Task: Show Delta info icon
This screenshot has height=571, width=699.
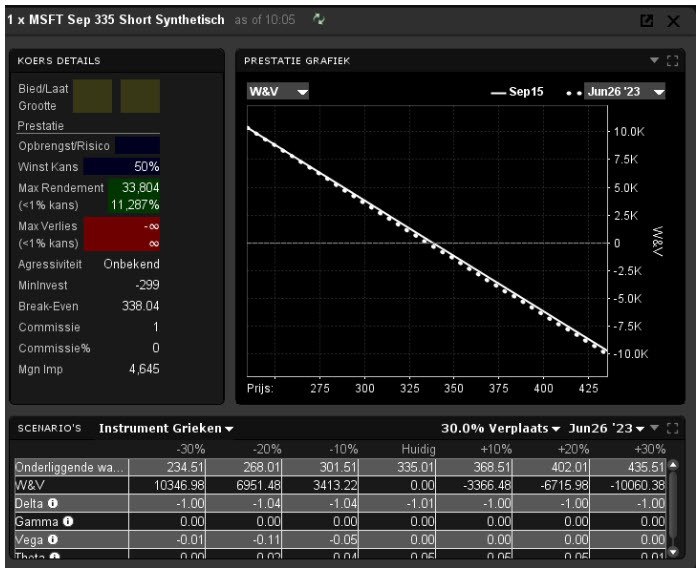Action: click(53, 503)
